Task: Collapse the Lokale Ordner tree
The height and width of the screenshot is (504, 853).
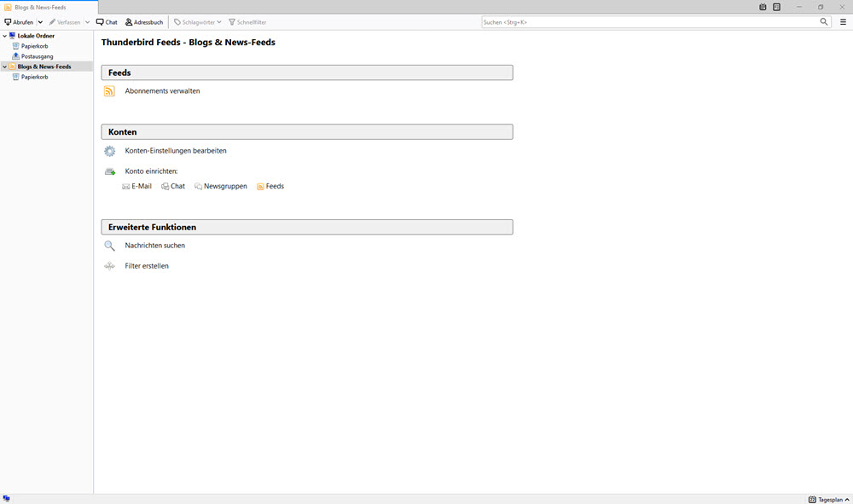Action: pyautogui.click(x=4, y=36)
